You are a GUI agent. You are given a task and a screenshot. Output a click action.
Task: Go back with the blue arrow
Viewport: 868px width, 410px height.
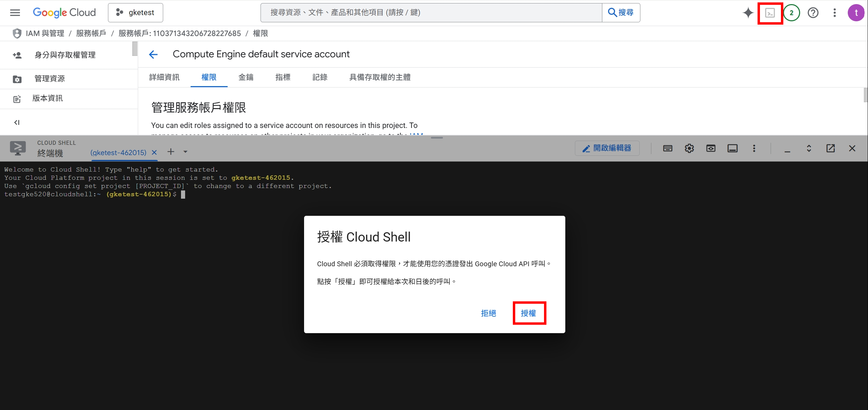coord(153,54)
